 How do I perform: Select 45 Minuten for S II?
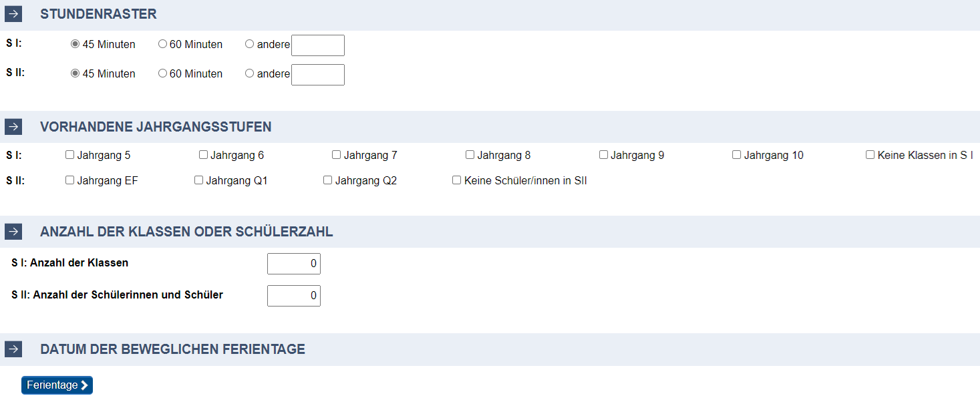click(x=75, y=73)
